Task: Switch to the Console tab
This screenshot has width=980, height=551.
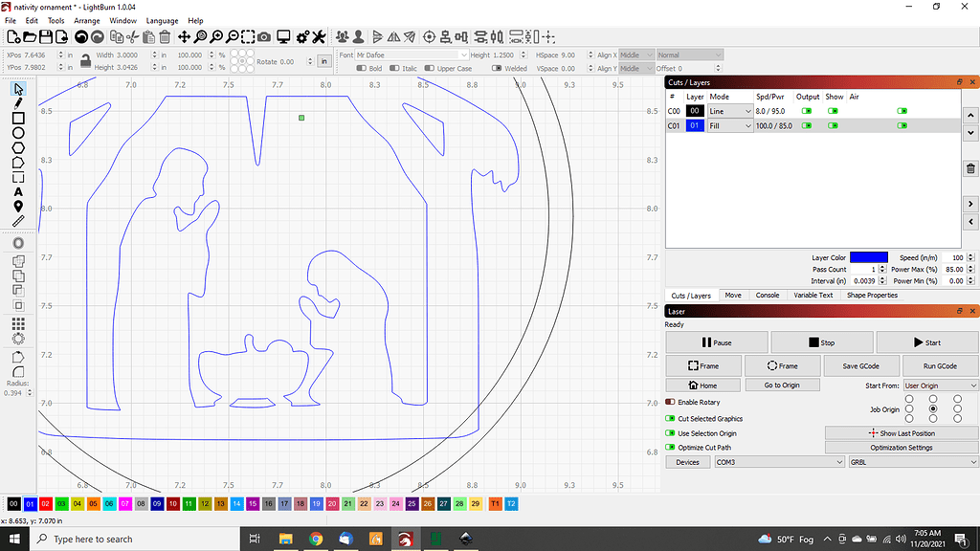Action: tap(768, 295)
